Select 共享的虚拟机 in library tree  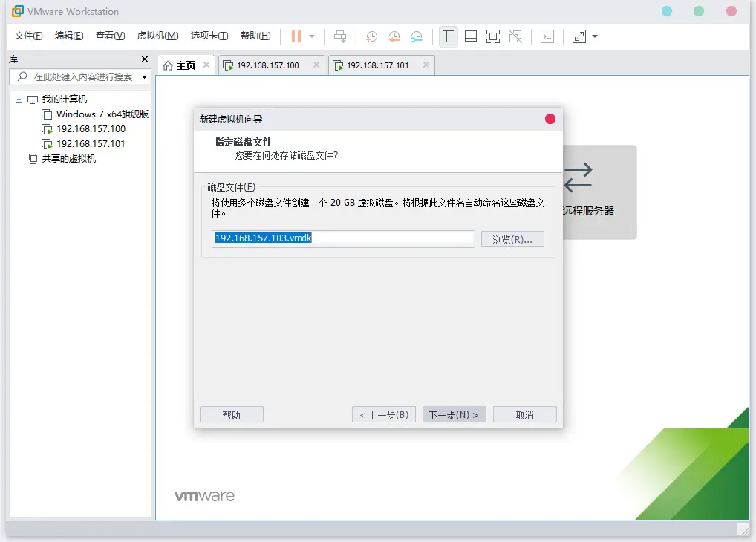[68, 159]
